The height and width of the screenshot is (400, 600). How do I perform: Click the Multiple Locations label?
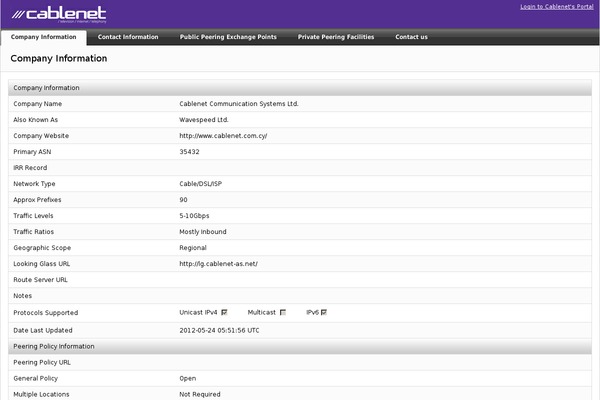(x=41, y=394)
